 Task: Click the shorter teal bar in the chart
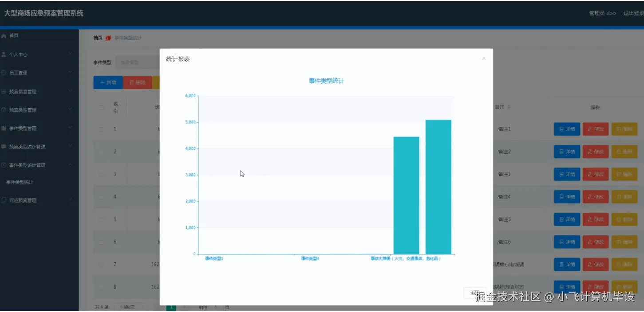pos(406,195)
